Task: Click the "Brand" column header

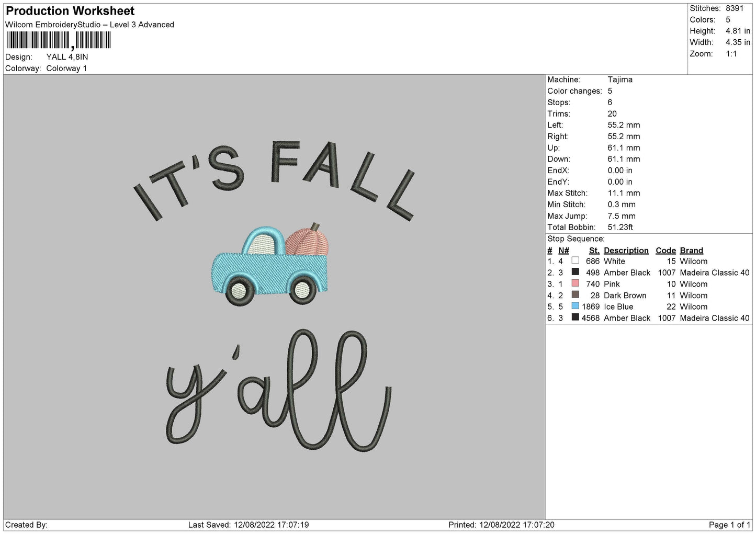Action: point(692,251)
